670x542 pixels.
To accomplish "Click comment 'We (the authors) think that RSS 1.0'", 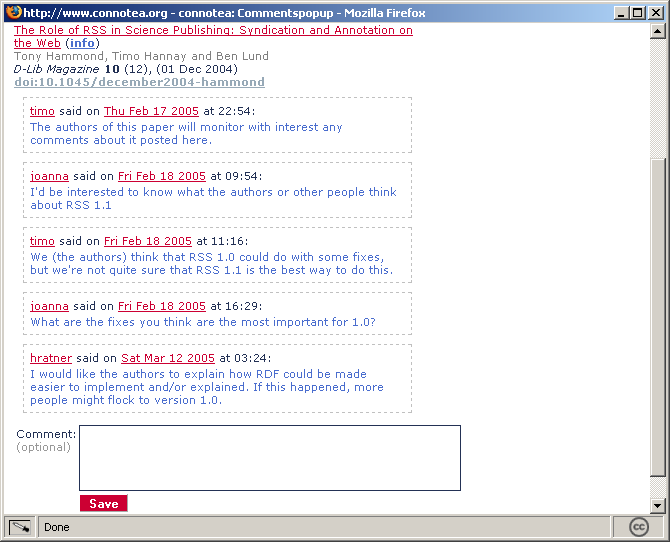I will 212,263.
